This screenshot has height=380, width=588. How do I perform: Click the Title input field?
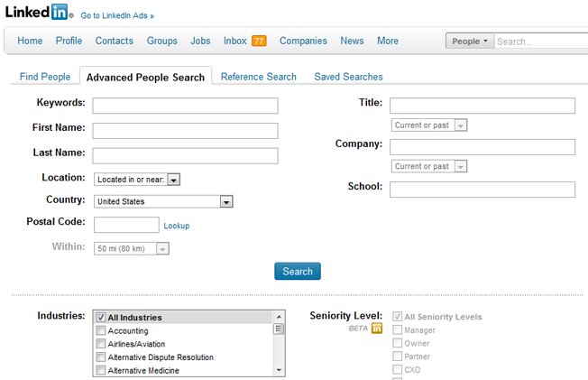[482, 106]
